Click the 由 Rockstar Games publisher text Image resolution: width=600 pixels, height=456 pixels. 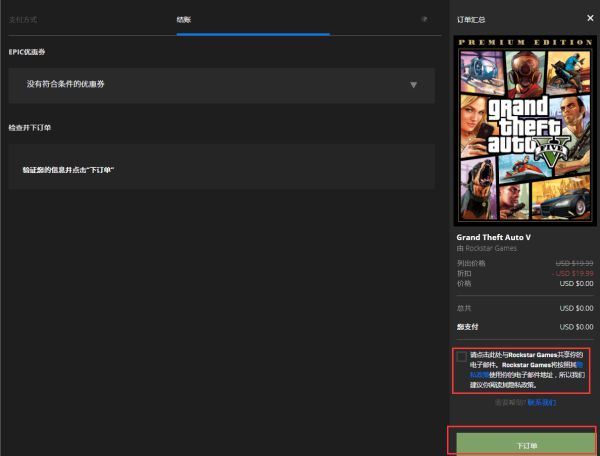(486, 248)
